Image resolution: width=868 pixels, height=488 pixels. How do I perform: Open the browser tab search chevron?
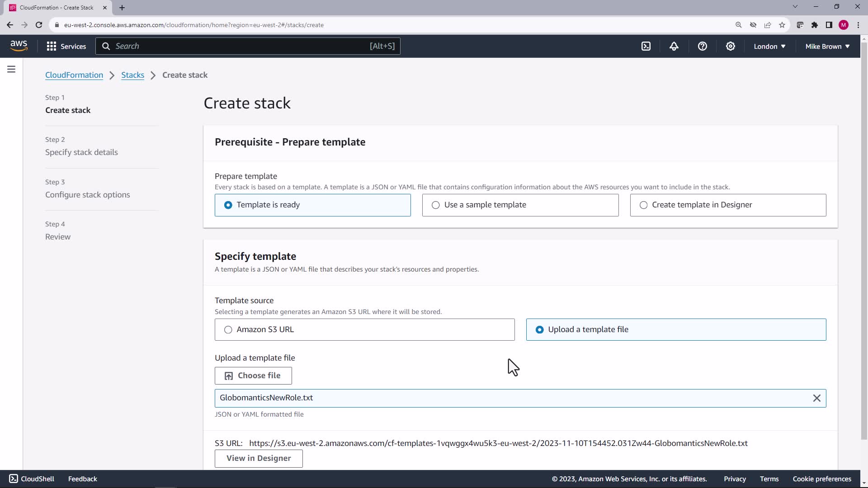tap(795, 7)
